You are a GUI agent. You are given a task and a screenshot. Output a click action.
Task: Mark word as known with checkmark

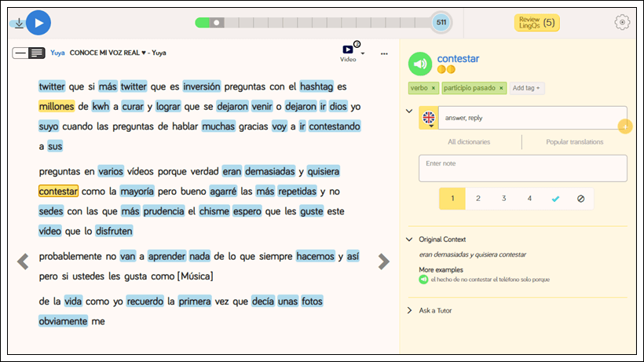tap(555, 199)
